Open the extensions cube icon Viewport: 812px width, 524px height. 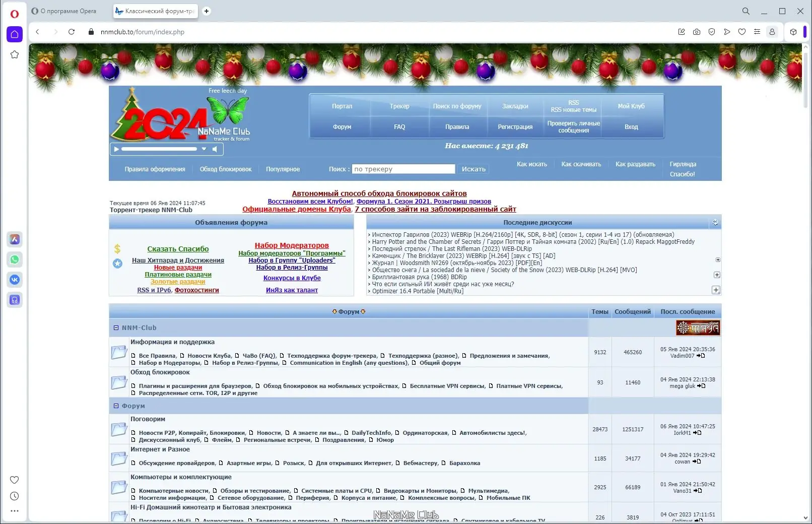[793, 32]
